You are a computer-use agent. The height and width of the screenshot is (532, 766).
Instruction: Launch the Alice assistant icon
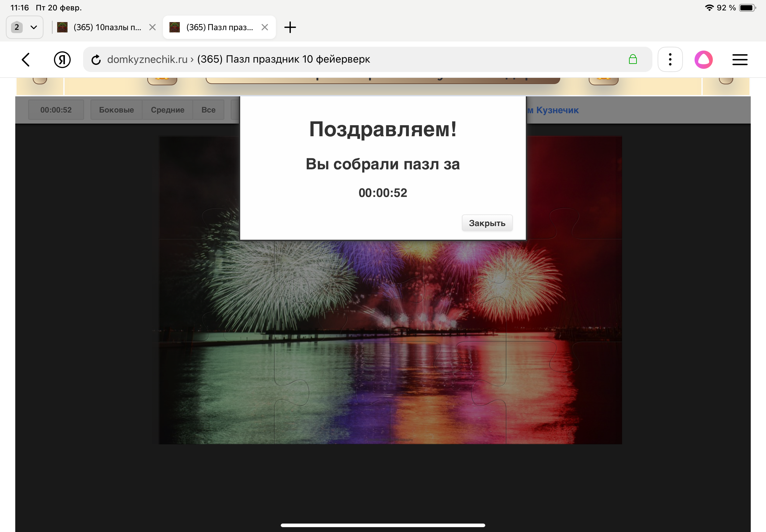coord(703,60)
